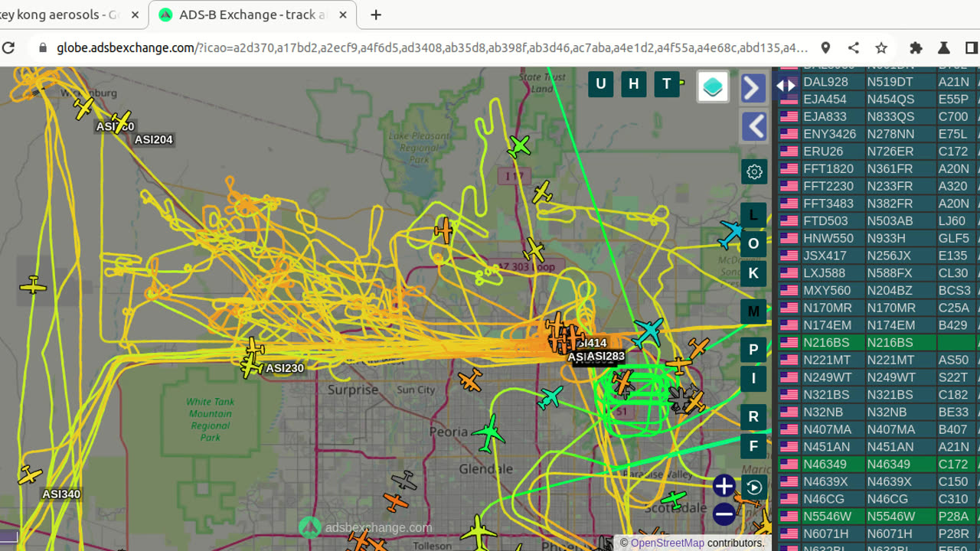Open the map layers selector
Image resolution: width=980 pixels, height=551 pixels.
point(713,86)
